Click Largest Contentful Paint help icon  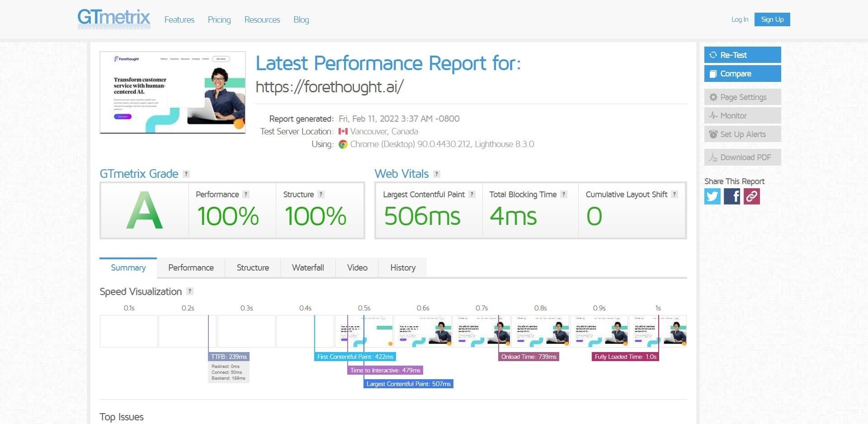(472, 194)
